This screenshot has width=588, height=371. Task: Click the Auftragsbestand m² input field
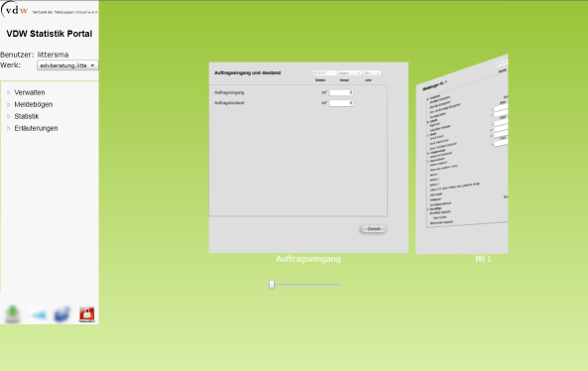341,103
